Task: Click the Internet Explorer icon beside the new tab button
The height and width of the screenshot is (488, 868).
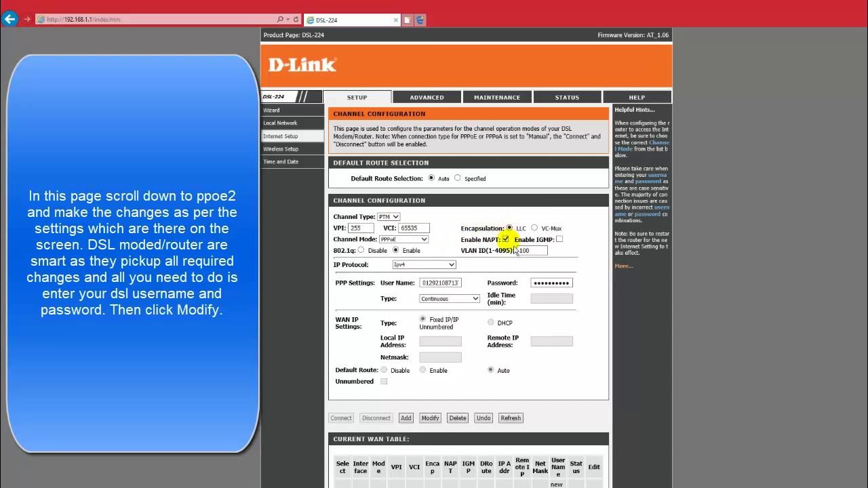Action: point(420,20)
